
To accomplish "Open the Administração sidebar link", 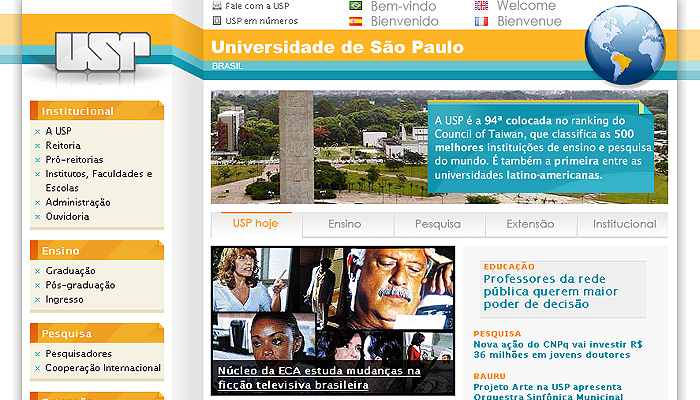I will 78,203.
